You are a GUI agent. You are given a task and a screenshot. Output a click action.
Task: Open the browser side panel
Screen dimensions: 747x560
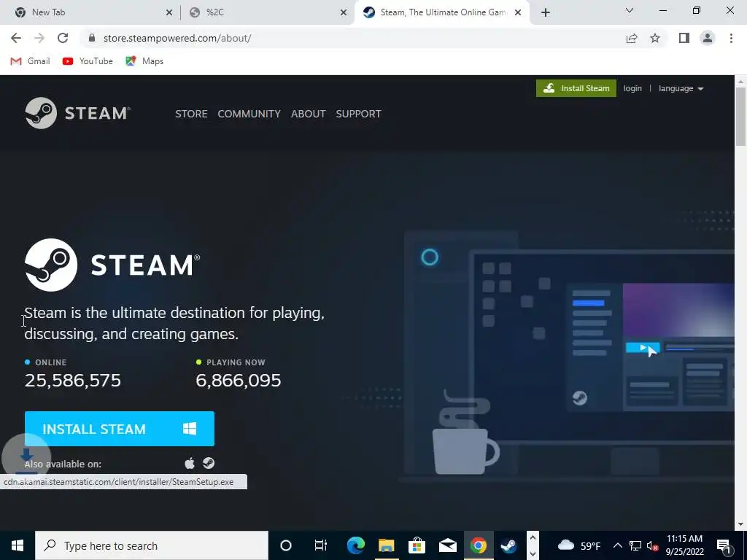[684, 38]
